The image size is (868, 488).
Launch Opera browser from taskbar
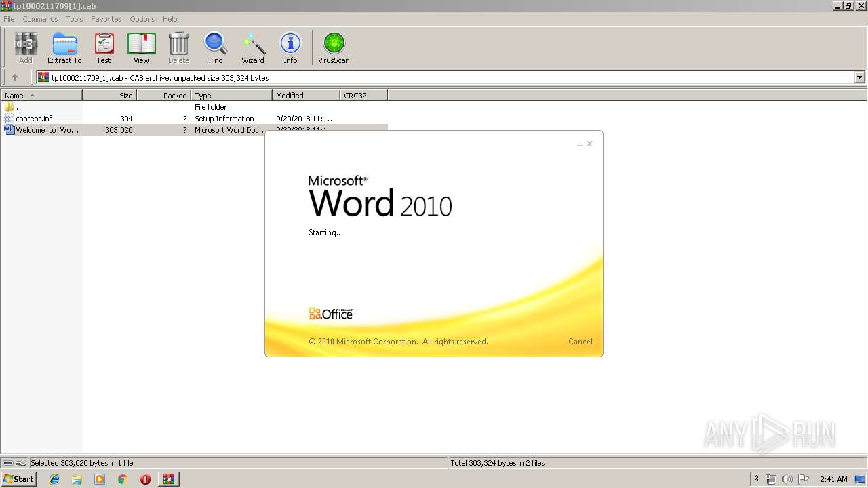(145, 479)
